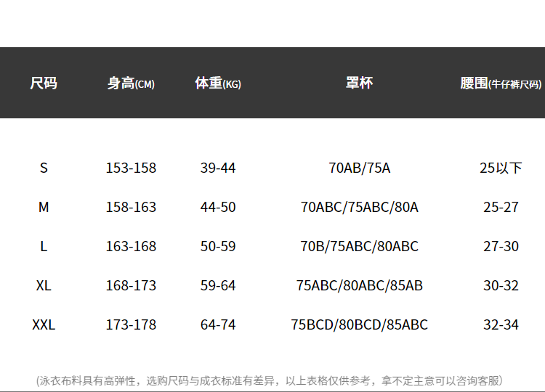Click waist value 32-34
545x392 pixels.
(x=501, y=325)
